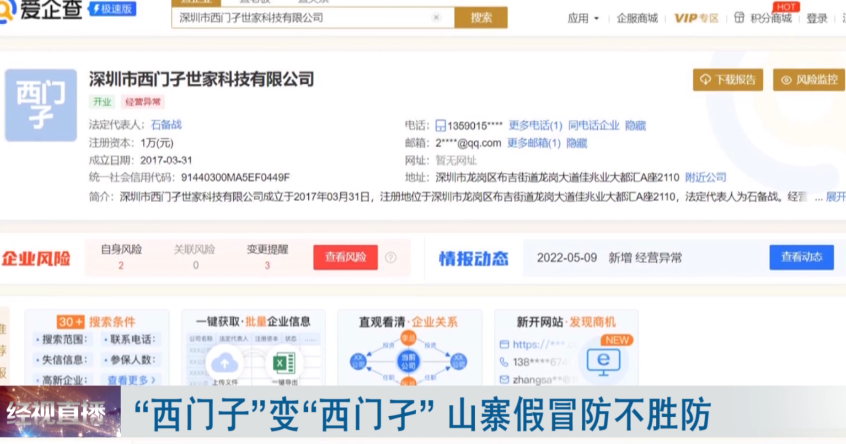Clear the search box with the x icon
846x444 pixels.
(436, 18)
